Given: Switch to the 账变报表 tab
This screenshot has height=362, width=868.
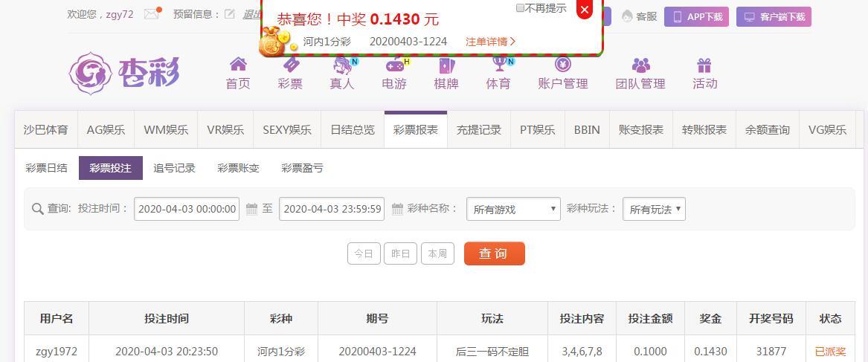Looking at the screenshot, I should (641, 130).
